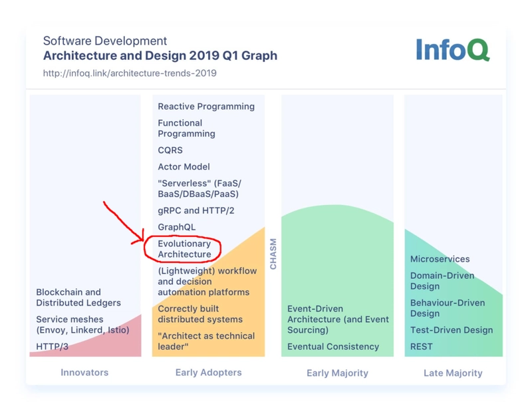This screenshot has width=532, height=404.
Task: Click the "Software Development" heading
Action: [x=105, y=41]
